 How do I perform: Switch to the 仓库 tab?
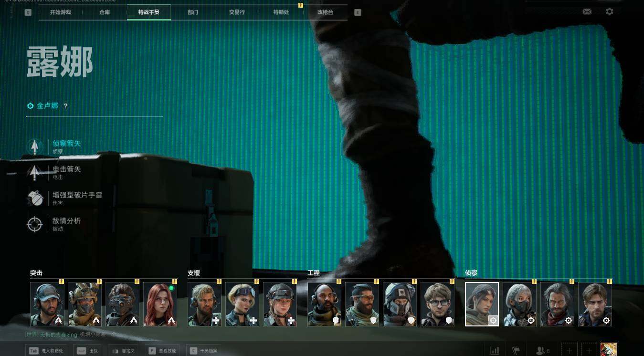(105, 12)
